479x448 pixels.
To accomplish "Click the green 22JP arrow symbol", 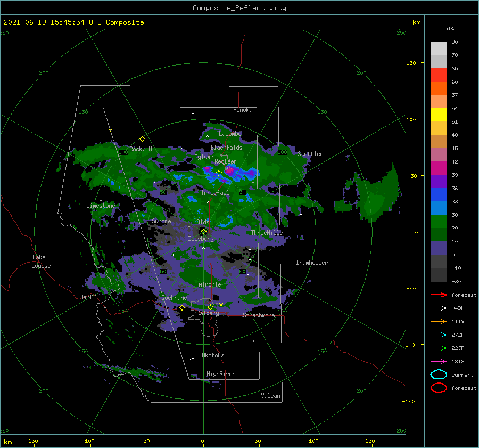I will pos(439,348).
